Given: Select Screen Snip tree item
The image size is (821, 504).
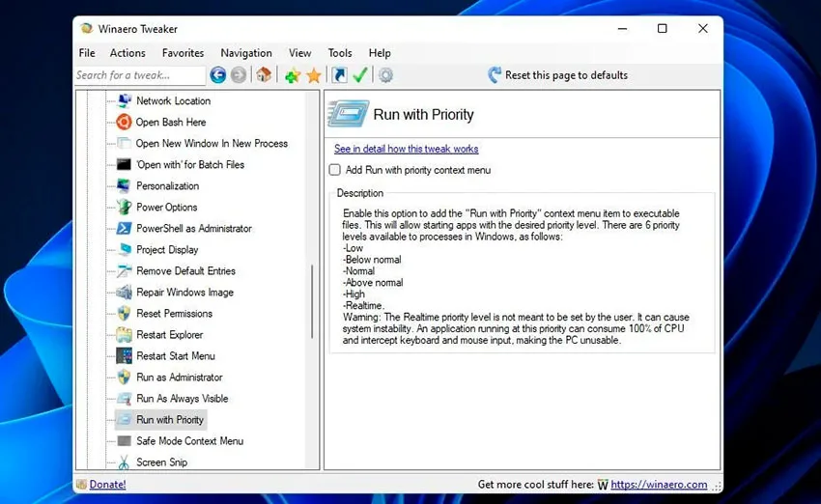Looking at the screenshot, I should [162, 462].
